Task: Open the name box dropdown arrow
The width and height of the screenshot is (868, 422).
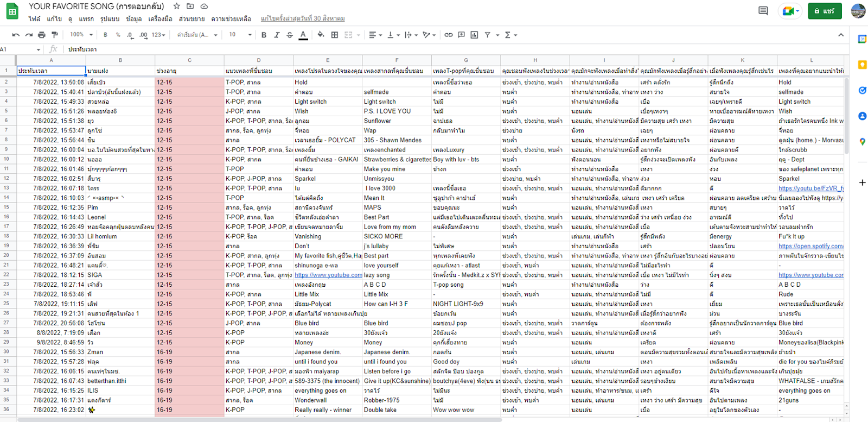Action: 39,49
